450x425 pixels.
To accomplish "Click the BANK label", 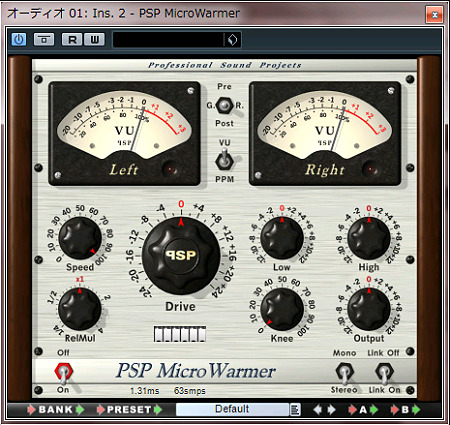I will [x=56, y=409].
